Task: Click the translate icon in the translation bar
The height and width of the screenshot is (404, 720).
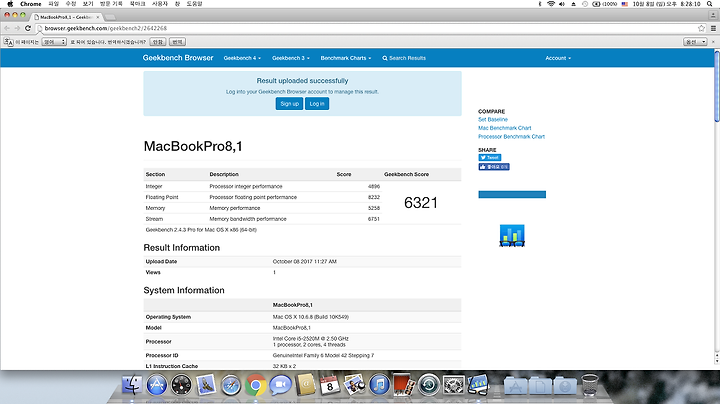Action: pyautogui.click(x=8, y=42)
